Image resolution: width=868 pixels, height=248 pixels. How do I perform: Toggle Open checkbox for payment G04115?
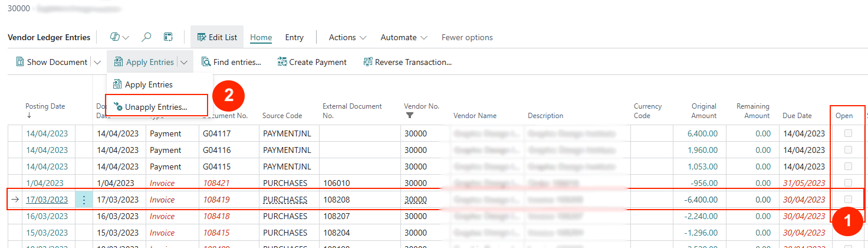pos(849,167)
